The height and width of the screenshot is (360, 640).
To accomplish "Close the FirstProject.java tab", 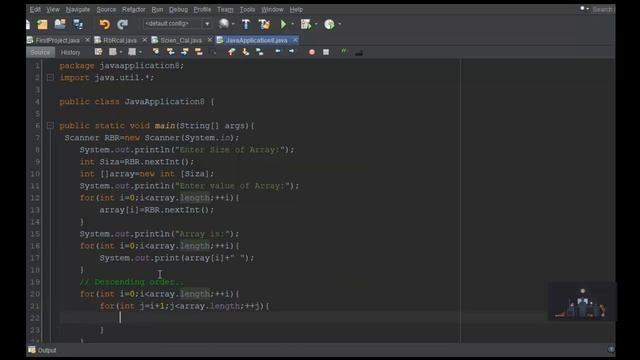I will point(87,40).
